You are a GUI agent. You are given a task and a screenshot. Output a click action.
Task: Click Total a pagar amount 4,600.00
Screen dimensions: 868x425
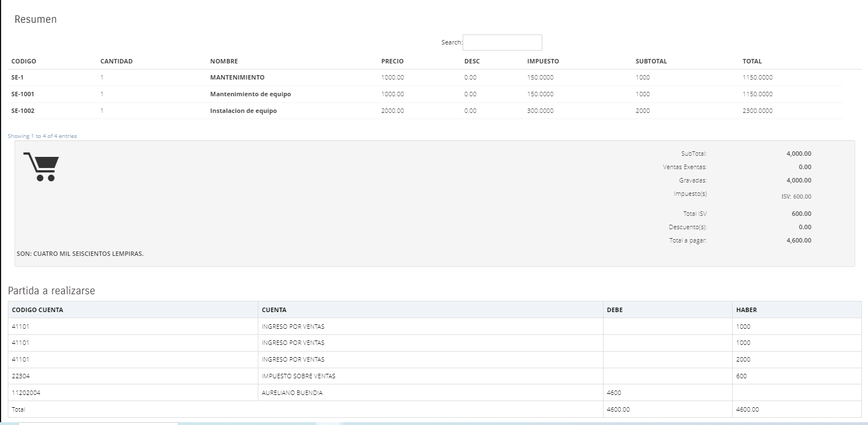pyautogui.click(x=798, y=240)
